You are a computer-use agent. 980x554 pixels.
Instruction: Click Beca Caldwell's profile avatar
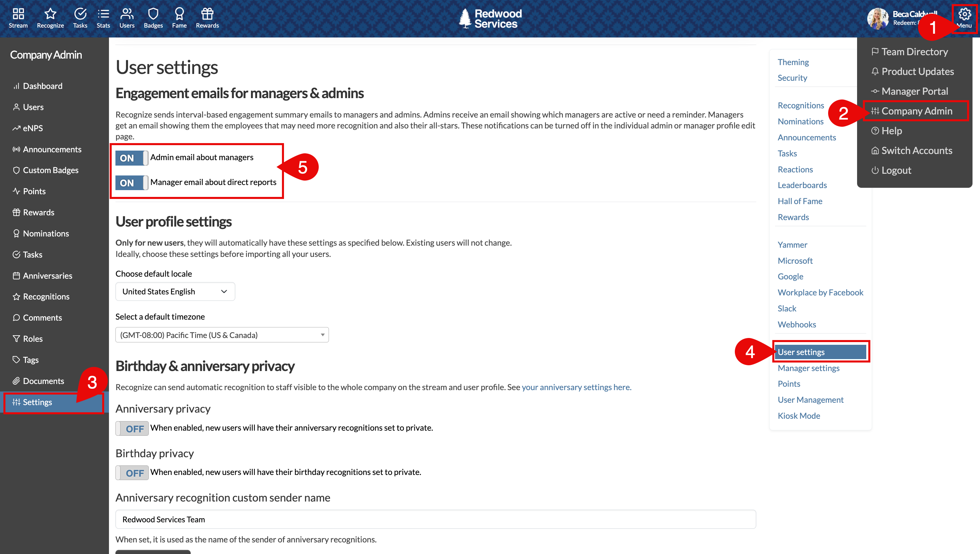(x=878, y=18)
